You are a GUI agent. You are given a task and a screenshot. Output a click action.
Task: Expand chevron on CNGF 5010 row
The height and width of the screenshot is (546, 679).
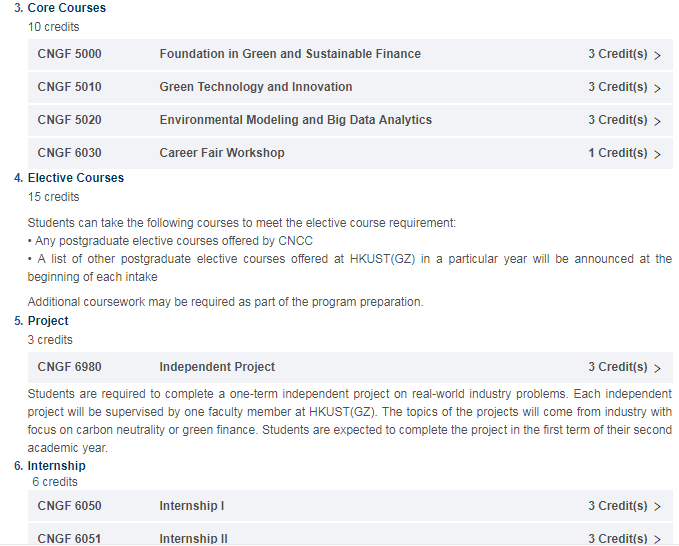(x=657, y=88)
